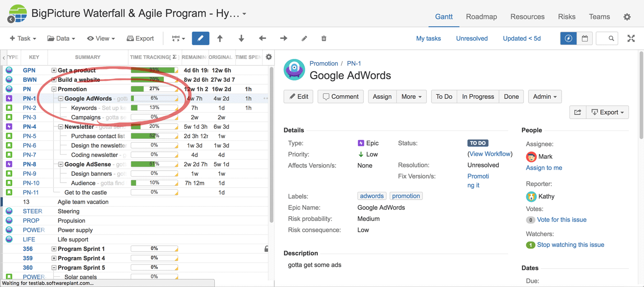This screenshot has height=287, width=644.
Task: Switch to the Risks tab
Action: (567, 17)
